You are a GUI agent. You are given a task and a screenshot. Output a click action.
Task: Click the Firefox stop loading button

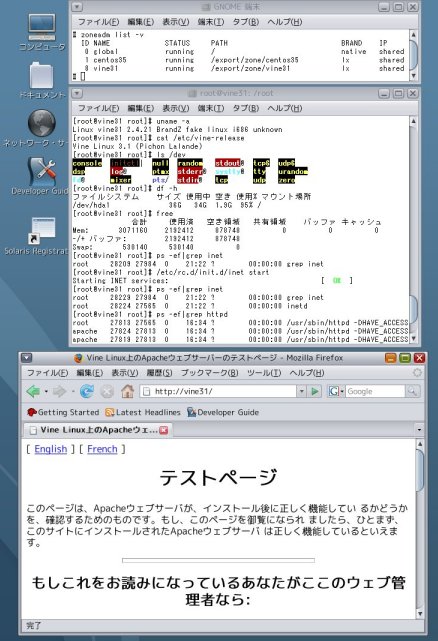[107, 391]
